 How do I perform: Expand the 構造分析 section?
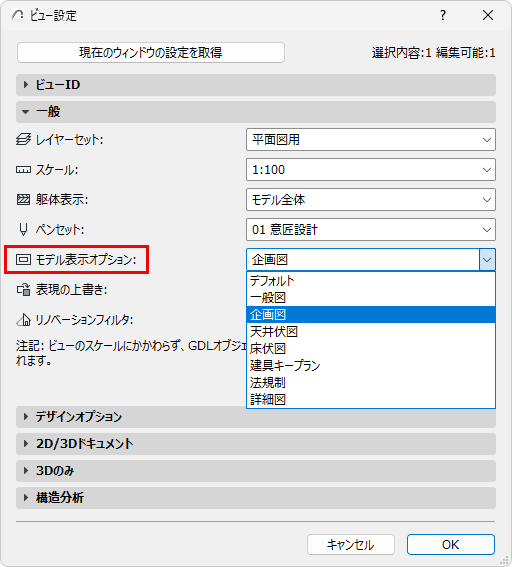[256, 498]
